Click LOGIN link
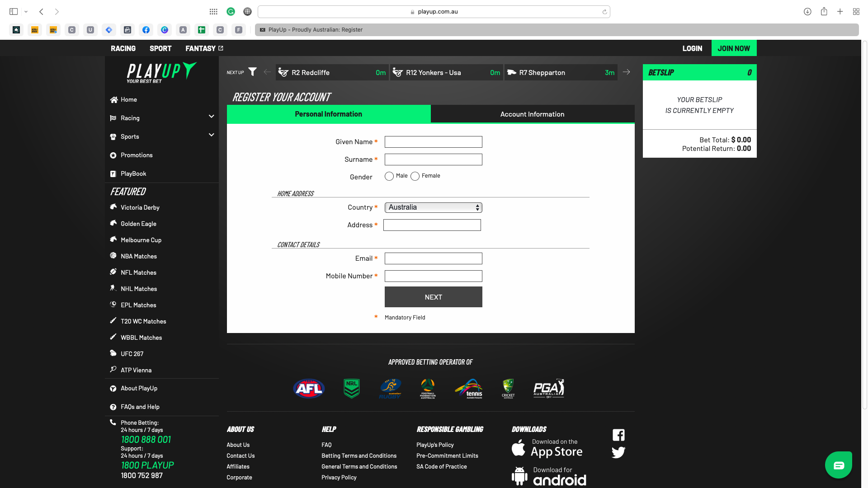Viewport: 868px width, 488px height. [x=692, y=48]
